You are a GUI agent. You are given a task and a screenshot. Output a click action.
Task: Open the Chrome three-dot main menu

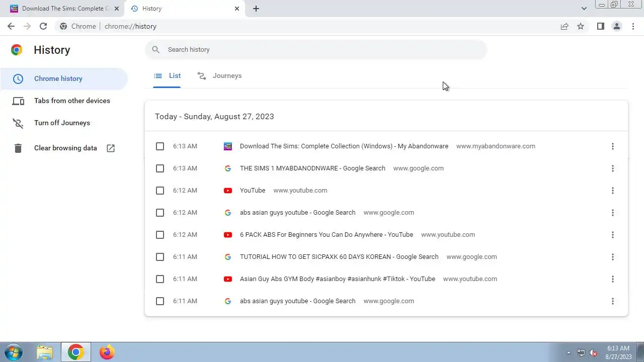click(x=633, y=26)
